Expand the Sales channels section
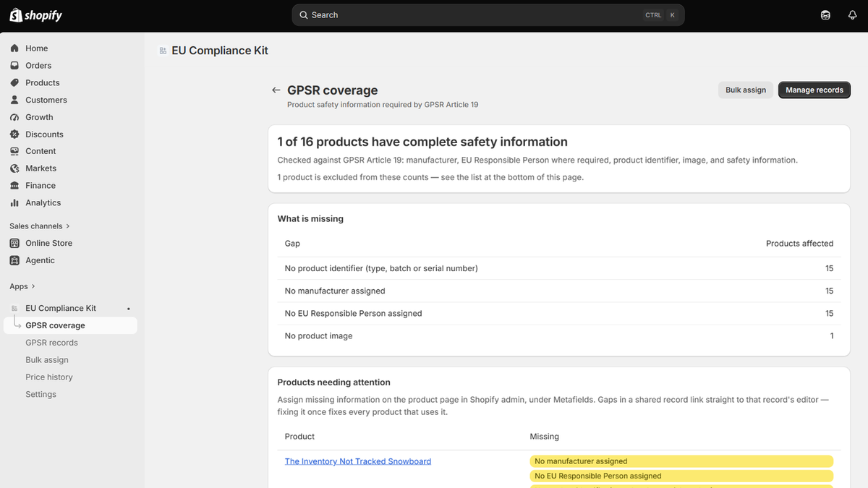Viewport: 868px width, 488px height. [x=40, y=226]
